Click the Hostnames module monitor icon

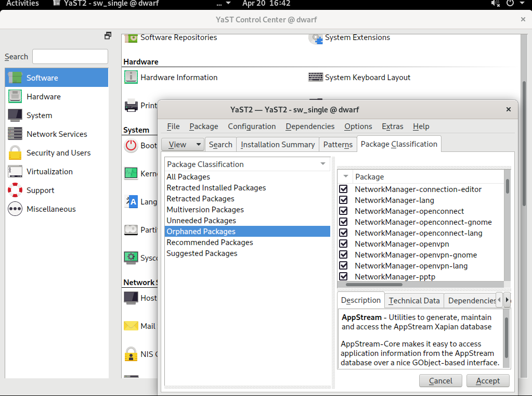point(131,298)
